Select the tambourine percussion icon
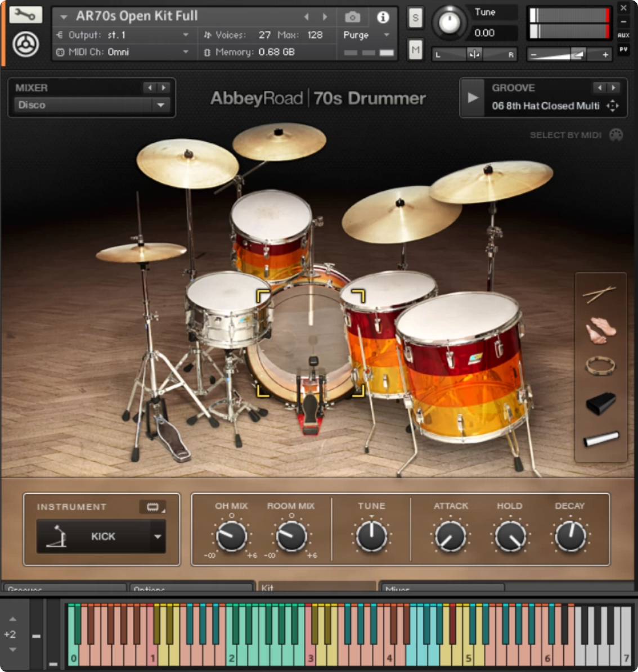The width and height of the screenshot is (638, 672). (600, 366)
